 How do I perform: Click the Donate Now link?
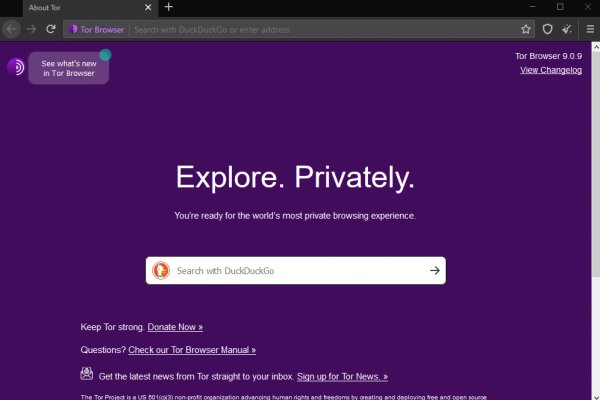(x=175, y=327)
